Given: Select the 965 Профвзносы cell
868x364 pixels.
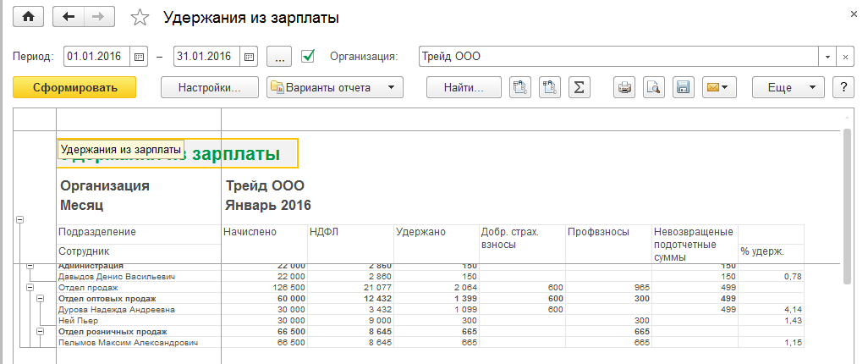Looking at the screenshot, I should (609, 288).
